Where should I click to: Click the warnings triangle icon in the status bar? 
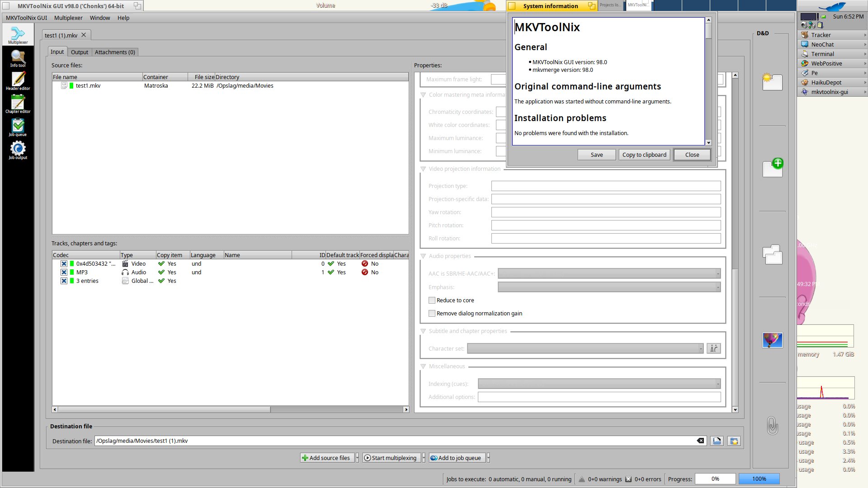click(582, 479)
